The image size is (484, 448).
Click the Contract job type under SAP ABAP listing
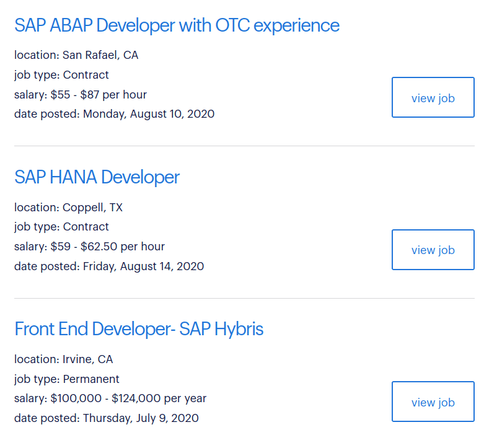point(61,75)
